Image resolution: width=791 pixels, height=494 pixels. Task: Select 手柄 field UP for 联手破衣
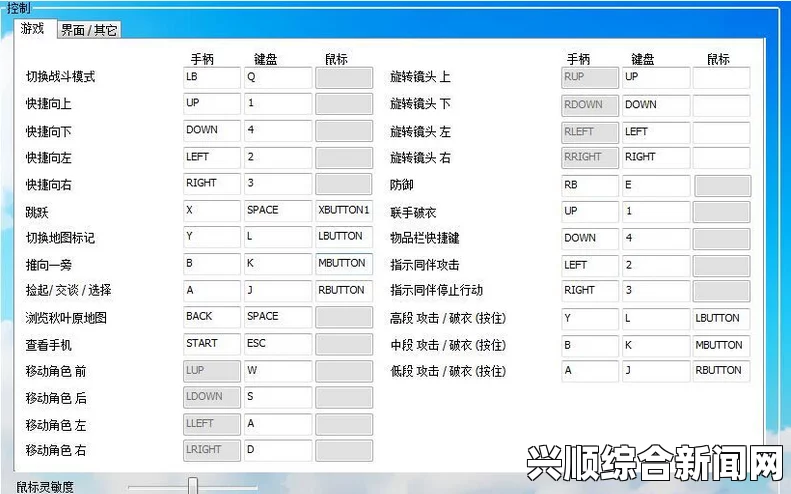[590, 212]
